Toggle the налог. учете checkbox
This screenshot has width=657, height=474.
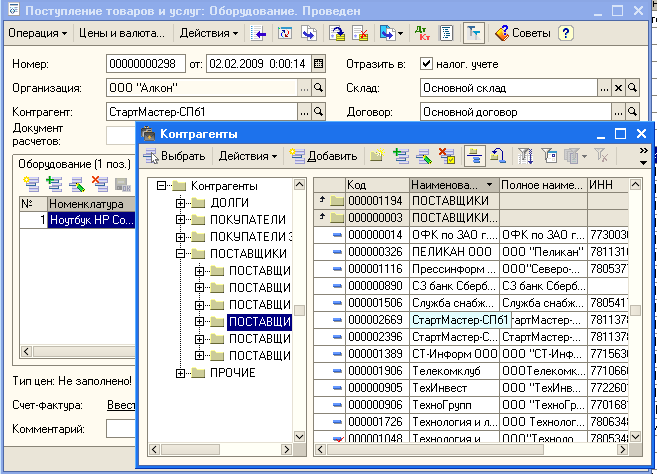(428, 65)
